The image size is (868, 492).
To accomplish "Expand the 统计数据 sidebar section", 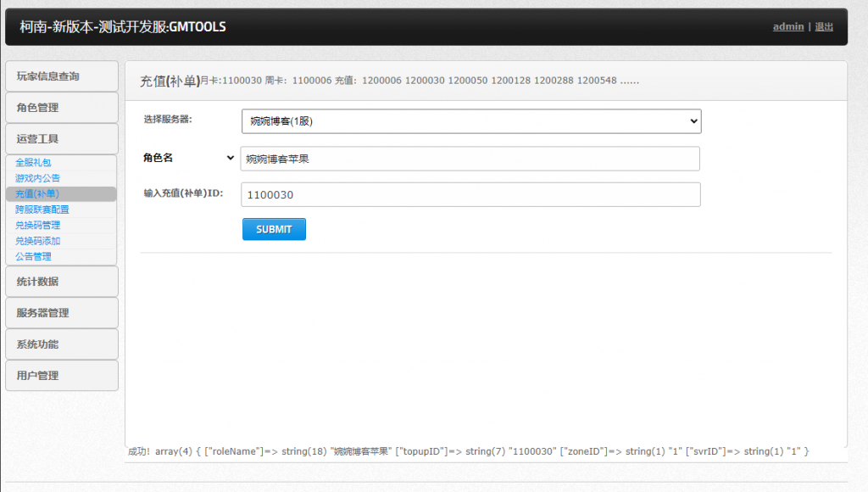I will point(61,282).
